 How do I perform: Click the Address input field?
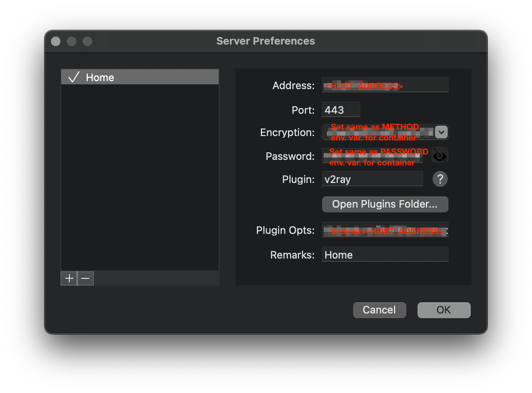[x=385, y=85]
